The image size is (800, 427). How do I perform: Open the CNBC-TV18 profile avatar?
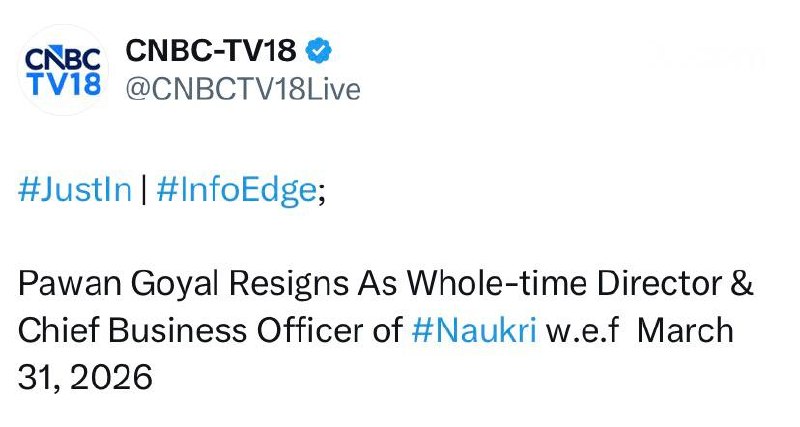(62, 69)
